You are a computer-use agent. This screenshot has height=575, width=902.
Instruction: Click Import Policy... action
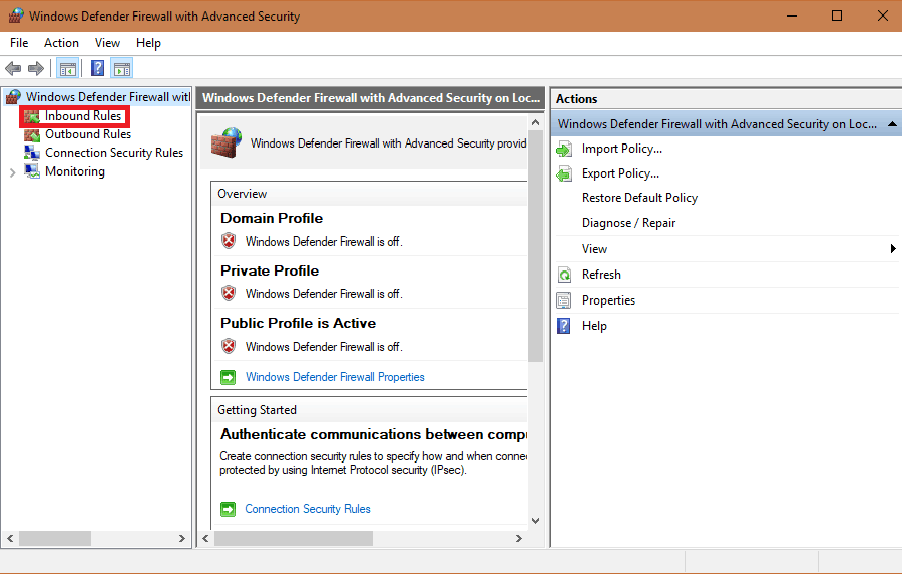coord(622,149)
